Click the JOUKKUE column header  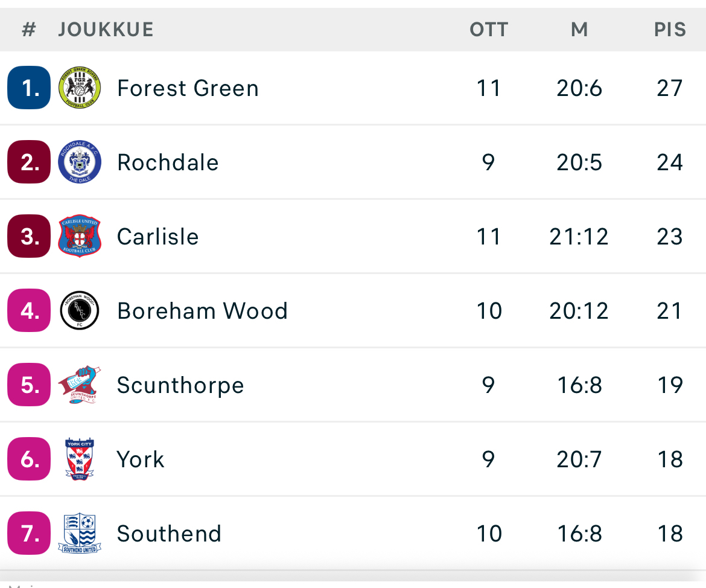(106, 29)
